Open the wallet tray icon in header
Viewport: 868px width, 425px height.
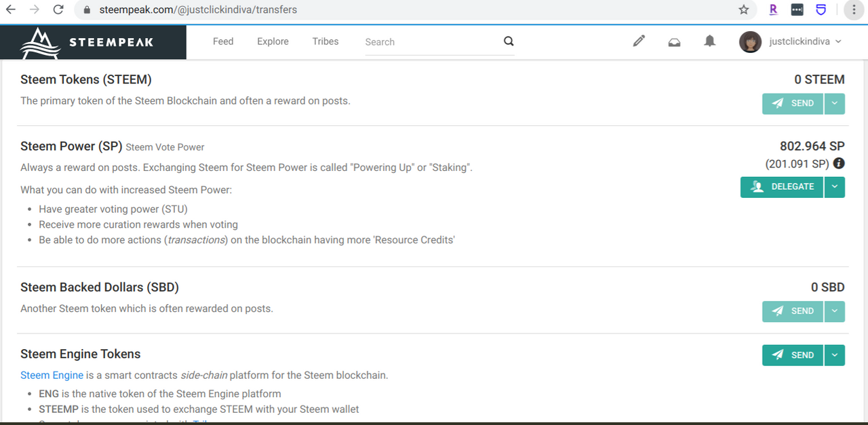(674, 42)
